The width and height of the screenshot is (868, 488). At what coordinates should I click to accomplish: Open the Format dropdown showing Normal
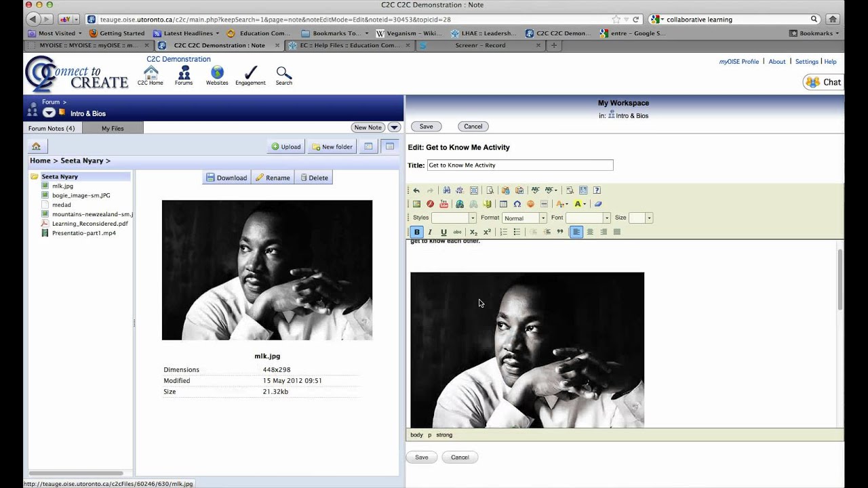pyautogui.click(x=524, y=218)
